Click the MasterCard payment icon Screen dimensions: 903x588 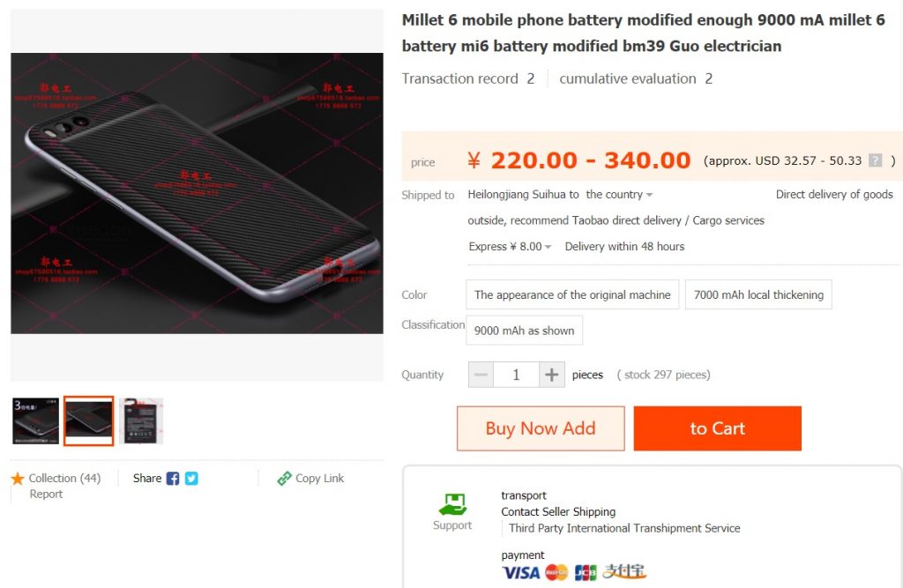click(556, 572)
